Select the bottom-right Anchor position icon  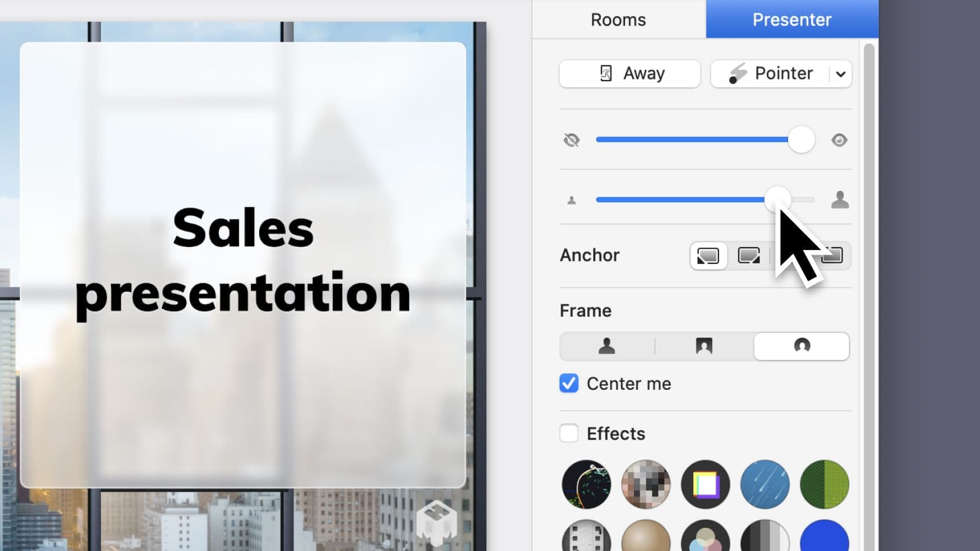tap(749, 256)
